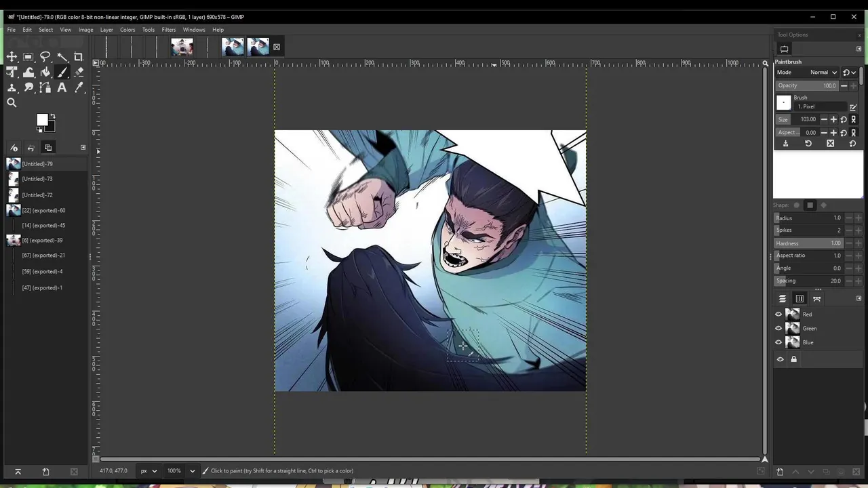868x488 pixels.
Task: Switch to the Layers tab
Action: (783, 299)
